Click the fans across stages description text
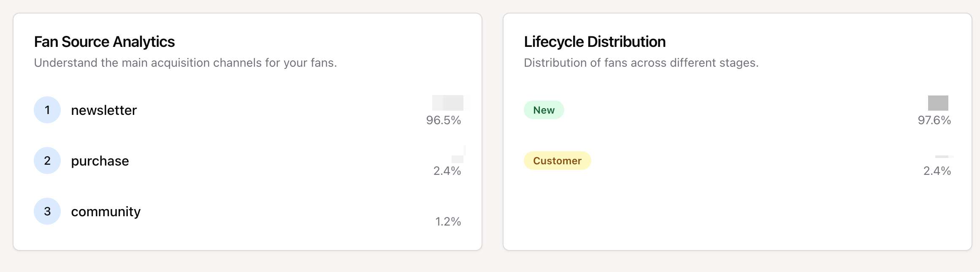This screenshot has width=980, height=272. (641, 63)
